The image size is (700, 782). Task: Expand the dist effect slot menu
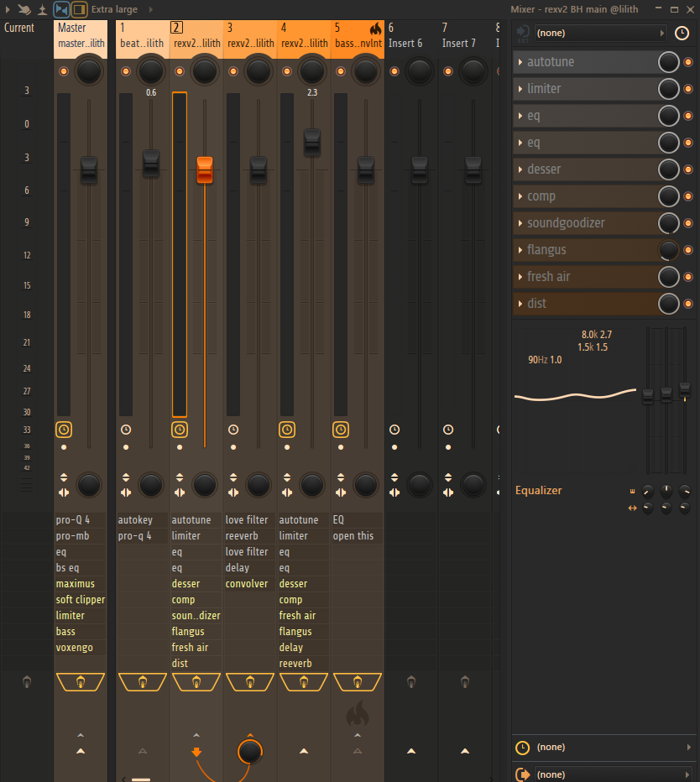520,304
